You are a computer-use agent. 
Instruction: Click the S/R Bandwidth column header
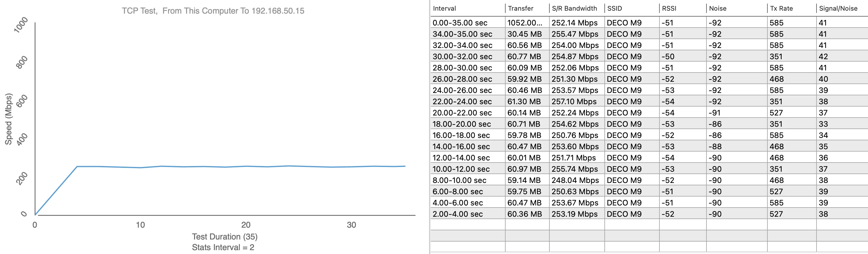pos(574,8)
